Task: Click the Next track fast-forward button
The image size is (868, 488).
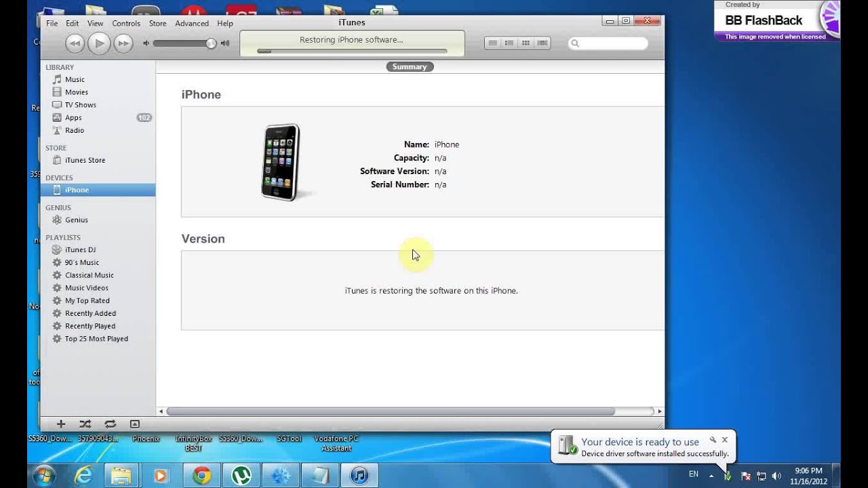Action: tap(123, 44)
